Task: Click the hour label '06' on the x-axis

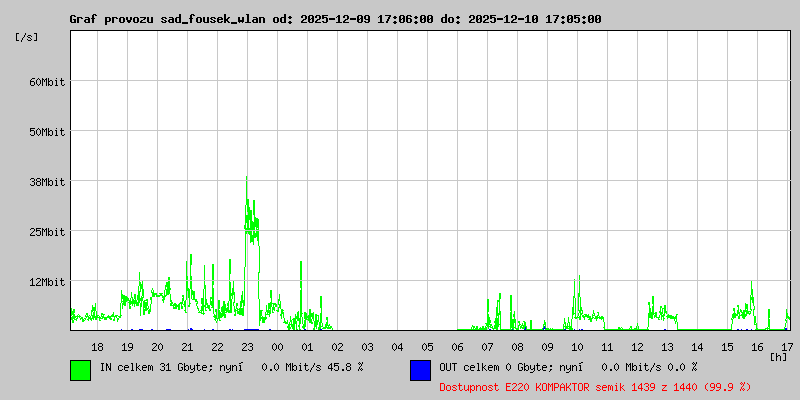Action: (458, 347)
